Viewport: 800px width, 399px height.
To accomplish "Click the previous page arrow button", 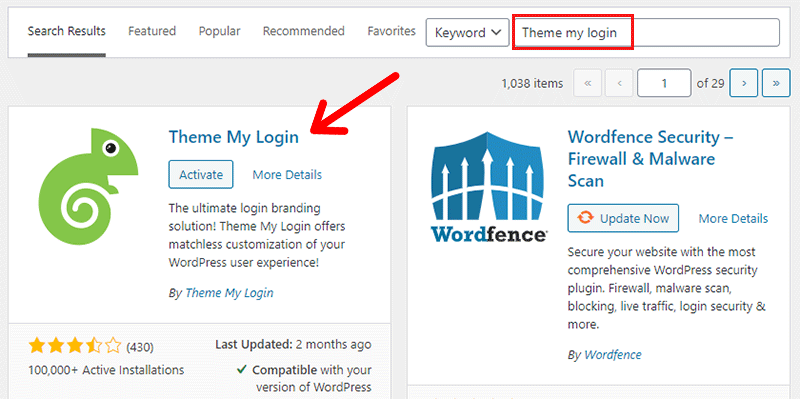I will (619, 83).
